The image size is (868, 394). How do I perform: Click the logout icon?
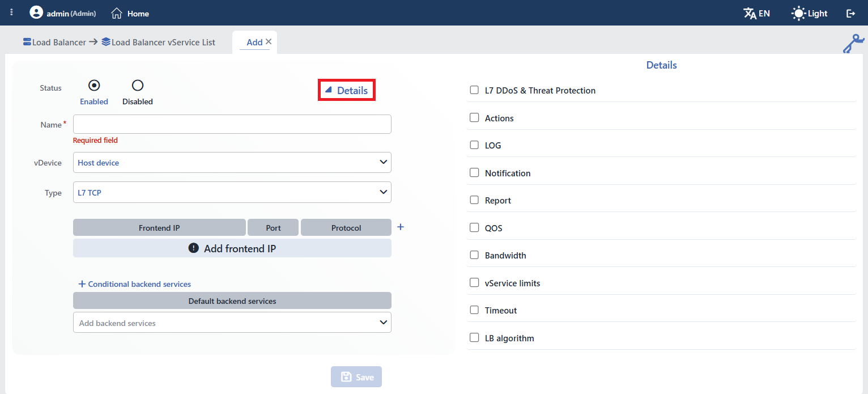(850, 13)
